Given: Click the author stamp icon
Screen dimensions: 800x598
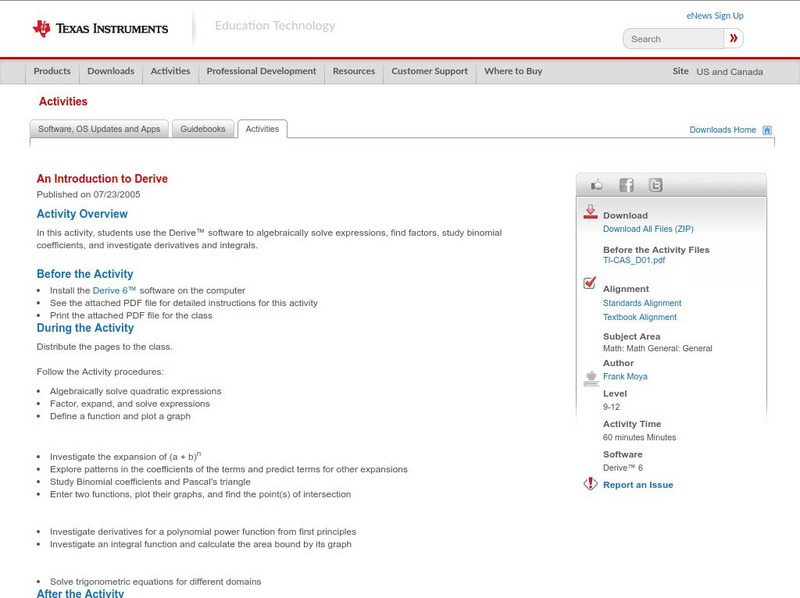Looking at the screenshot, I should (591, 379).
